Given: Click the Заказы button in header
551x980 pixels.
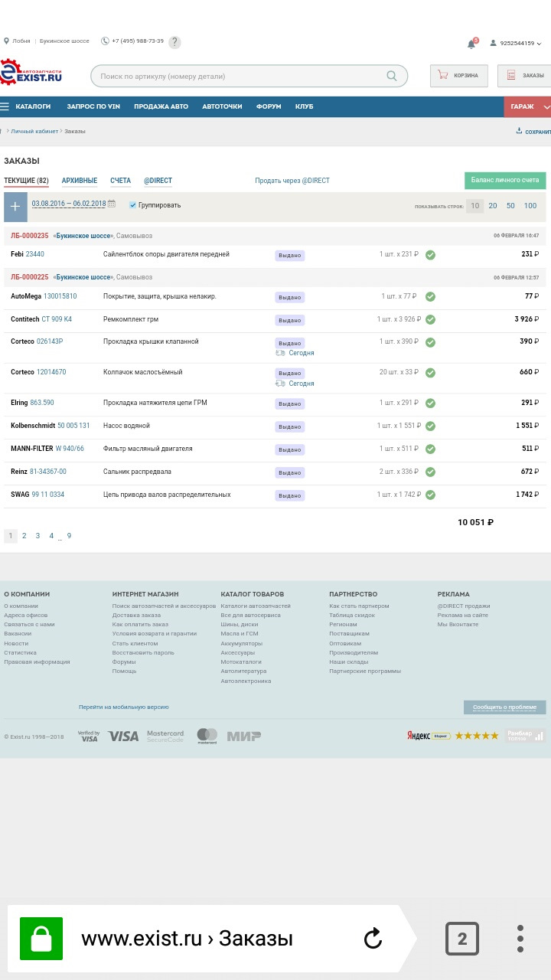Looking at the screenshot, I should click(x=526, y=76).
